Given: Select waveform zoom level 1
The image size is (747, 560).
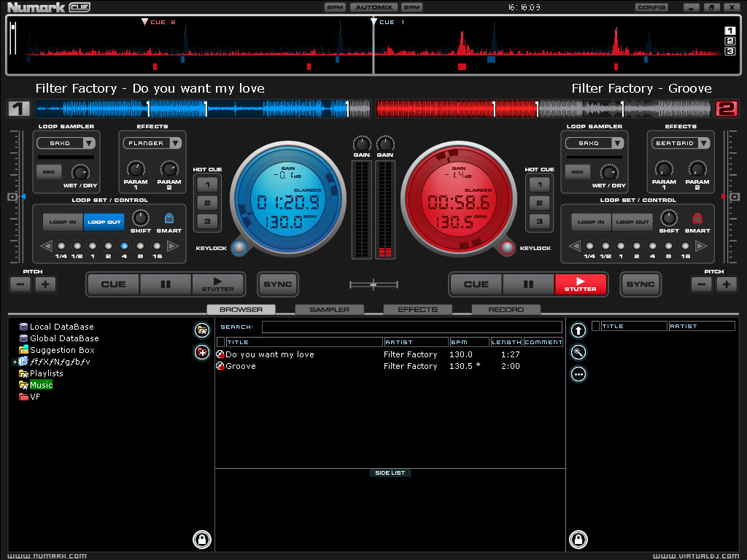Looking at the screenshot, I should tap(729, 31).
